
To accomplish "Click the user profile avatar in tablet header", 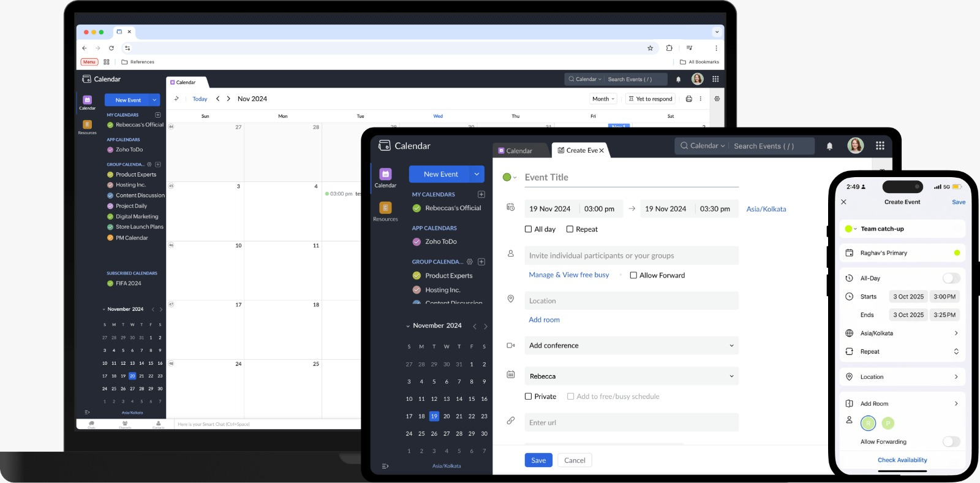I will (x=856, y=146).
